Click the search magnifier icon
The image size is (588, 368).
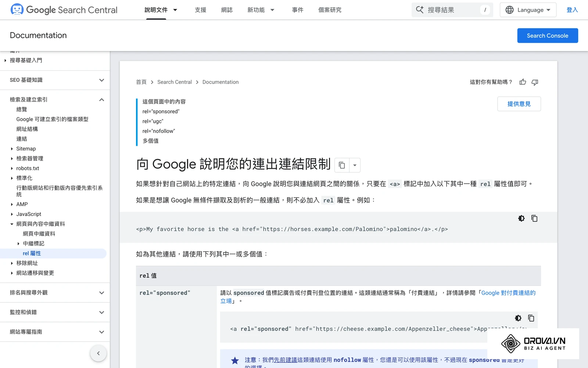420,10
